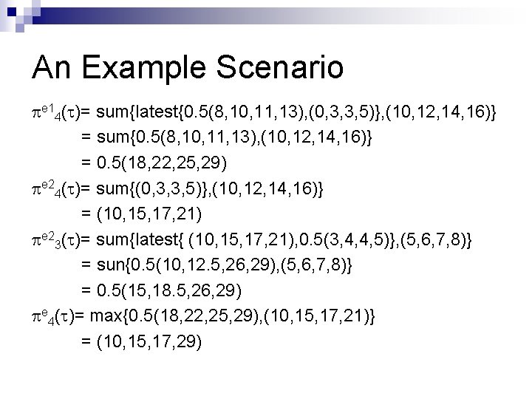This screenshot has width=532, height=399.
Task: Click the word Scenario in the title
Action: [280, 66]
